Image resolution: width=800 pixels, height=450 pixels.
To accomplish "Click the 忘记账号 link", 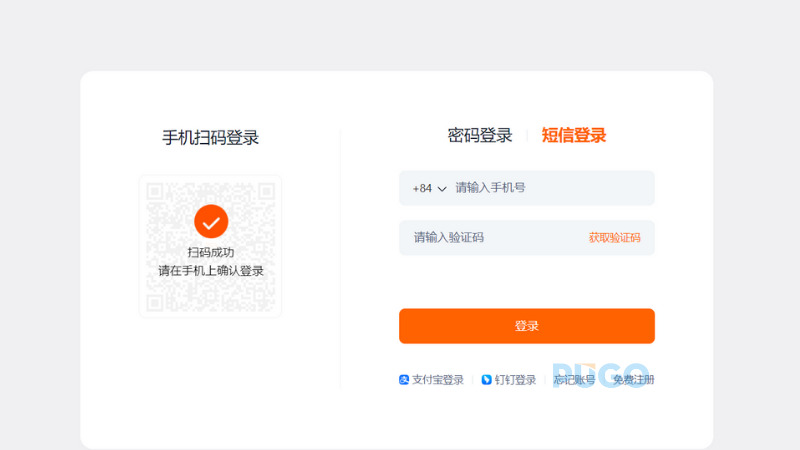I will click(x=574, y=380).
